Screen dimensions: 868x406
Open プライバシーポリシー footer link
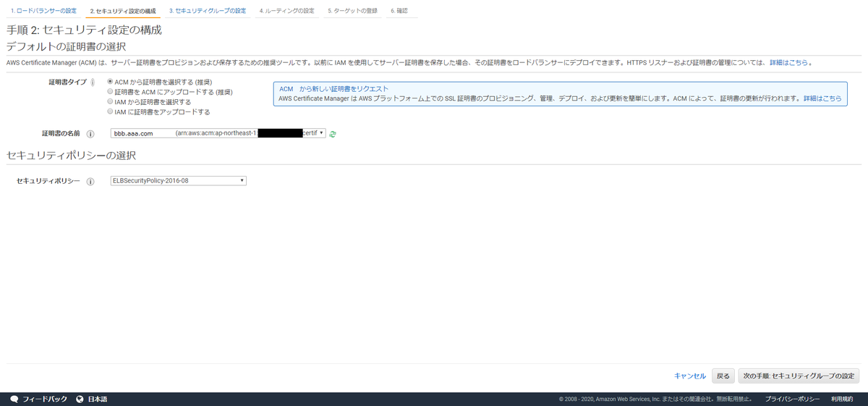(x=792, y=399)
